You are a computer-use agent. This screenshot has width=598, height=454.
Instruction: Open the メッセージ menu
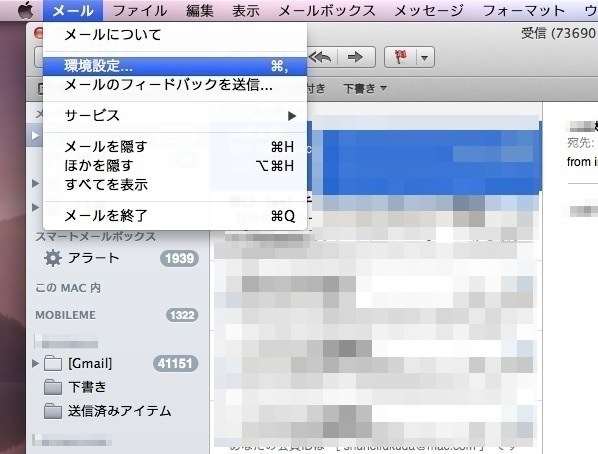(x=429, y=10)
